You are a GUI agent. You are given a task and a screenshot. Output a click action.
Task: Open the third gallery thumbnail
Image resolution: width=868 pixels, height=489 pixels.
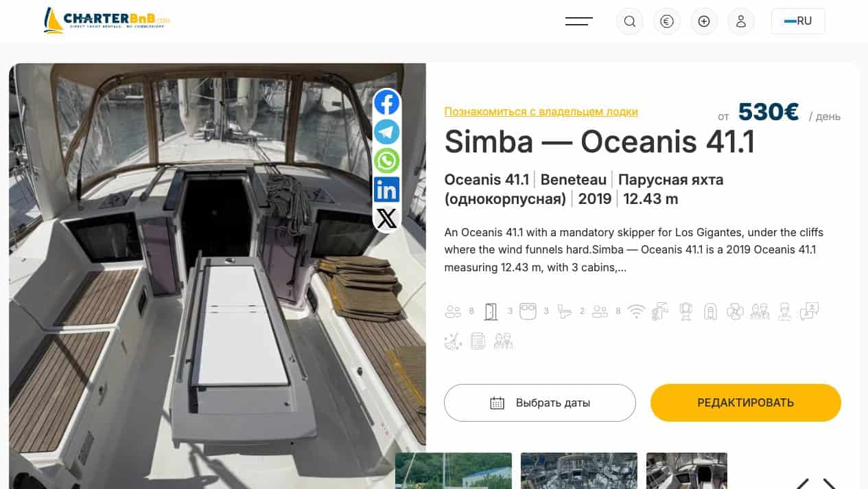click(x=687, y=470)
